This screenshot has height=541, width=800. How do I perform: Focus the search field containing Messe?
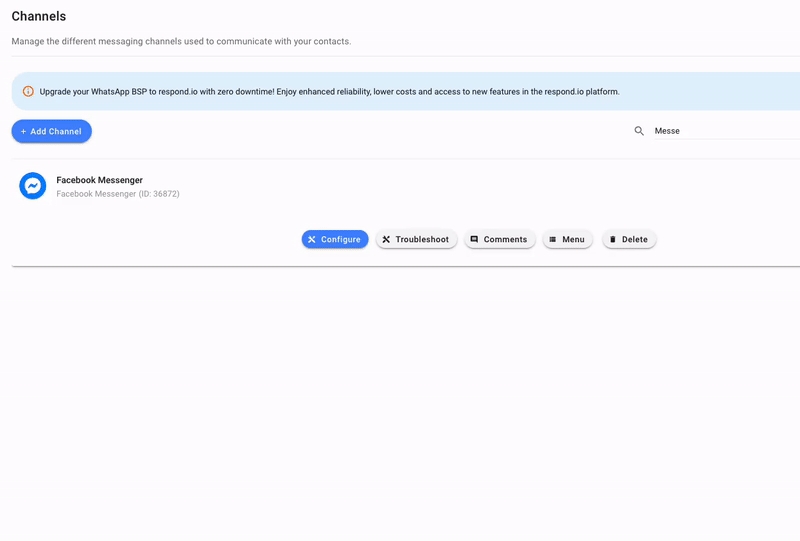(x=720, y=131)
